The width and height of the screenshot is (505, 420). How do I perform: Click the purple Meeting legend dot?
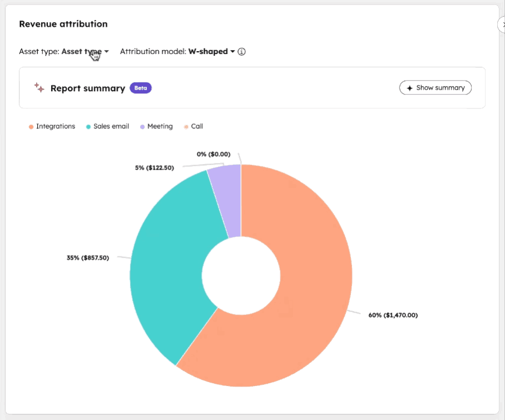[142, 127]
